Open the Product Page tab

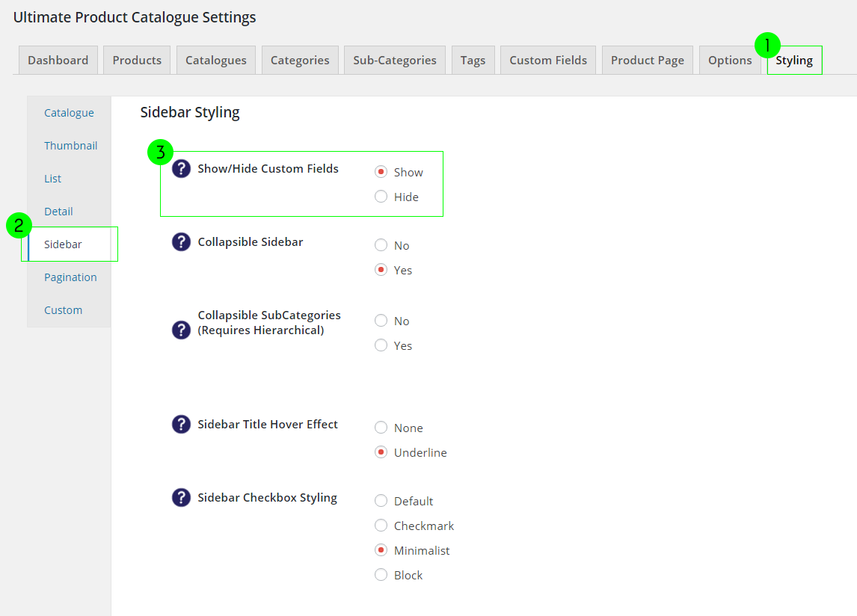point(648,61)
